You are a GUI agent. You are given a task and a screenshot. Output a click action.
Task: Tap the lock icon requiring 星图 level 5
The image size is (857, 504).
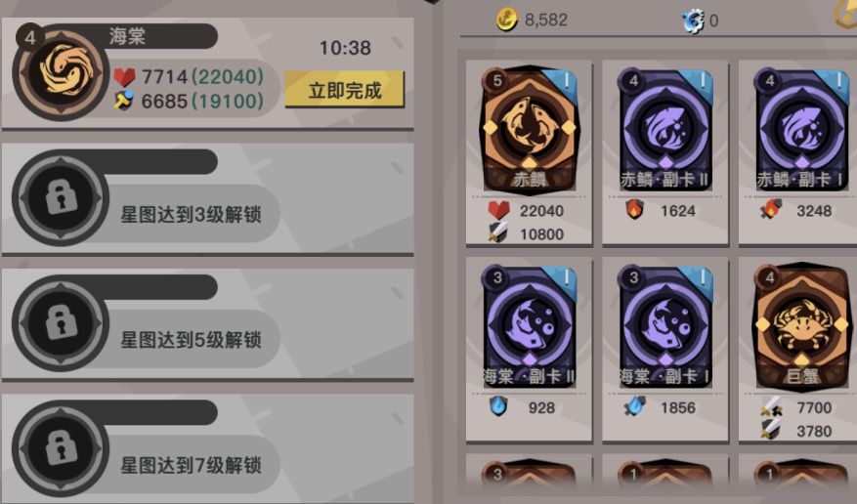pyautogui.click(x=62, y=322)
